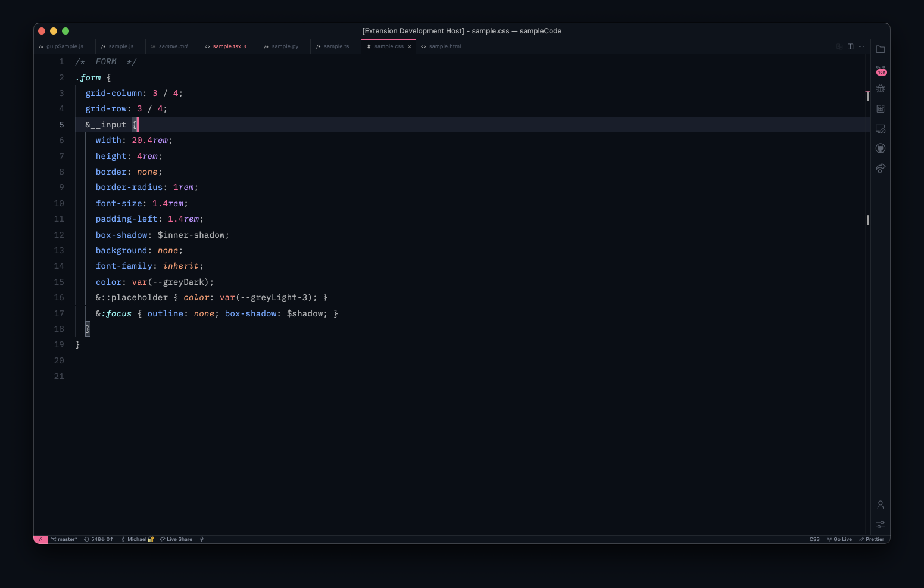
Task: Open the Live Share icon in activity bar
Action: coord(881,169)
